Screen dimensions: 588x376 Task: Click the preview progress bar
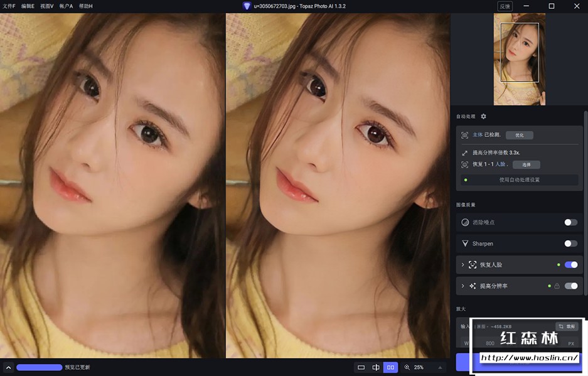coord(40,367)
